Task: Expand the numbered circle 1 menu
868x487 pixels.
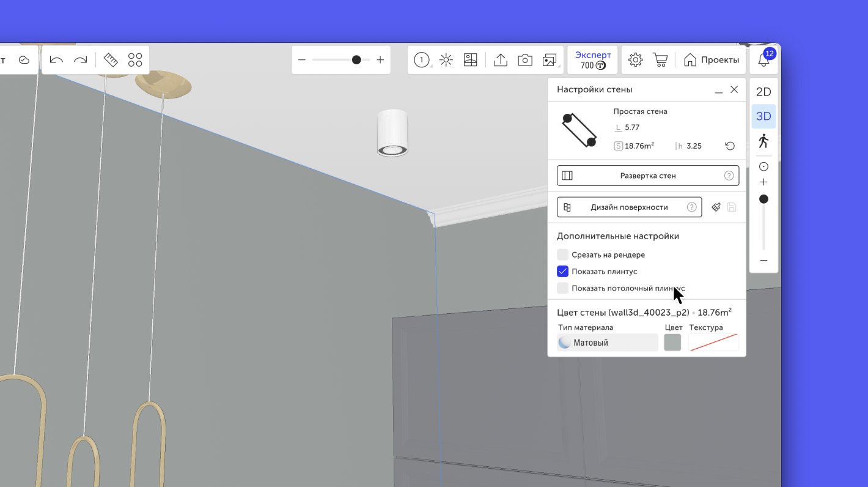Action: click(x=422, y=60)
